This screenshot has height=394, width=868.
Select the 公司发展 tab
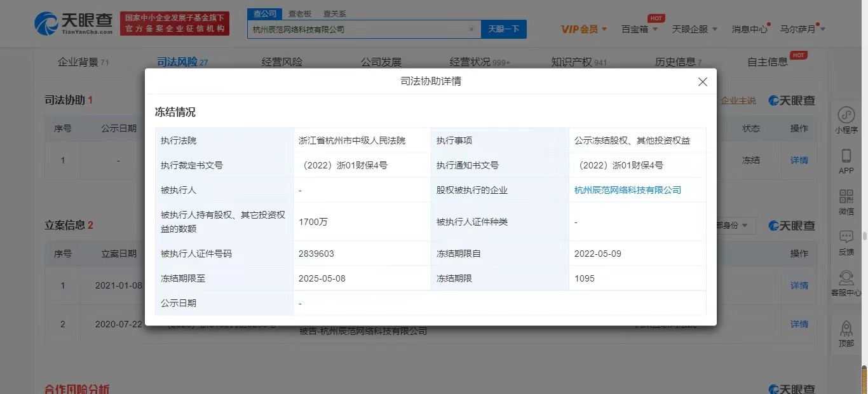381,62
